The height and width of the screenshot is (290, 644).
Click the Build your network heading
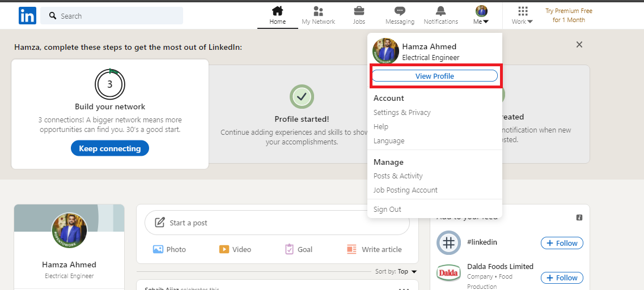pos(110,106)
